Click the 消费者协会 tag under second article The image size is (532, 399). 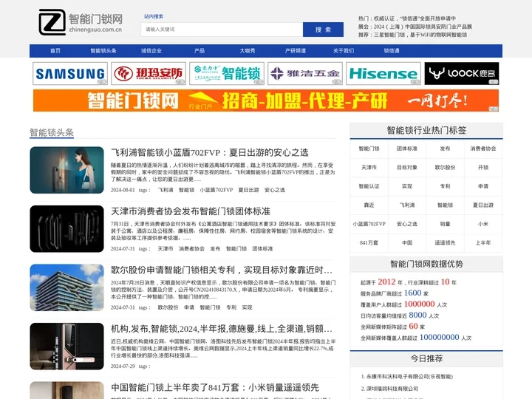pos(191,249)
